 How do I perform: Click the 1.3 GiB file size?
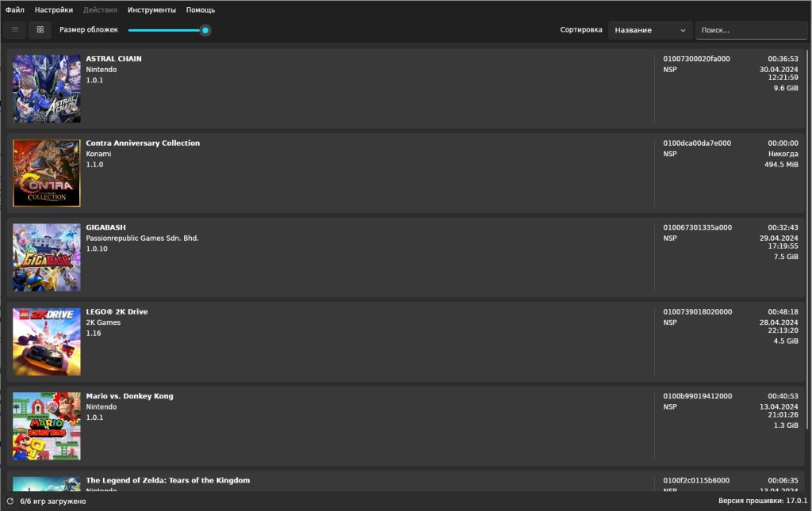(x=786, y=425)
